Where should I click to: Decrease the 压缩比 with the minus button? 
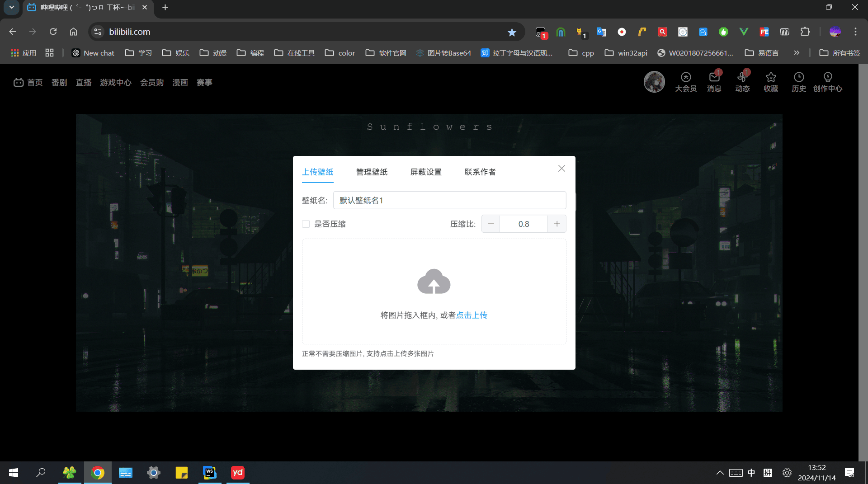(x=491, y=224)
